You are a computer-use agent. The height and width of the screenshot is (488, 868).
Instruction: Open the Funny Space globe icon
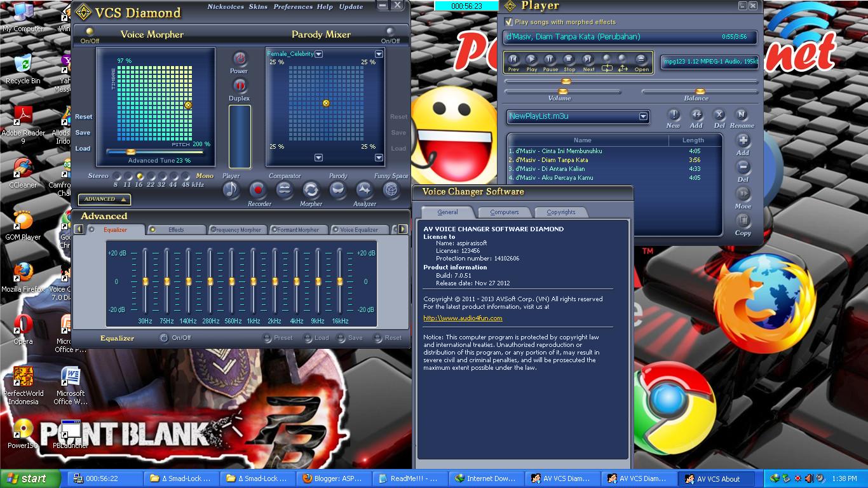(391, 189)
